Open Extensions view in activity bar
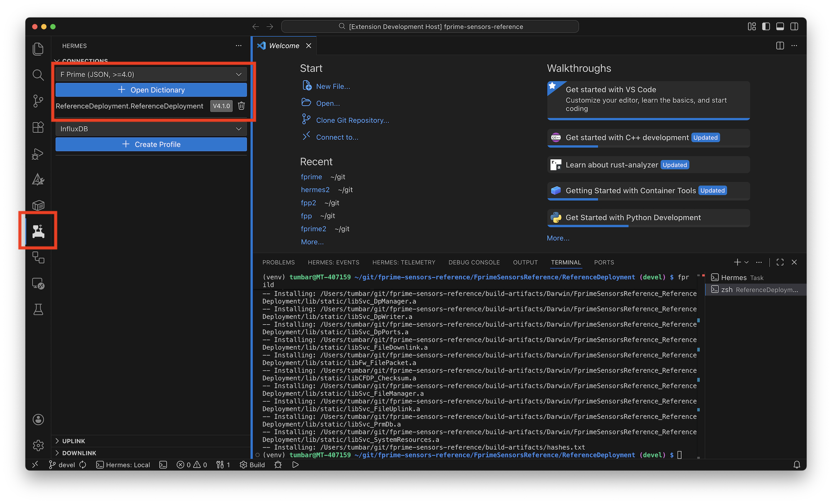The width and height of the screenshot is (832, 504). tap(38, 127)
